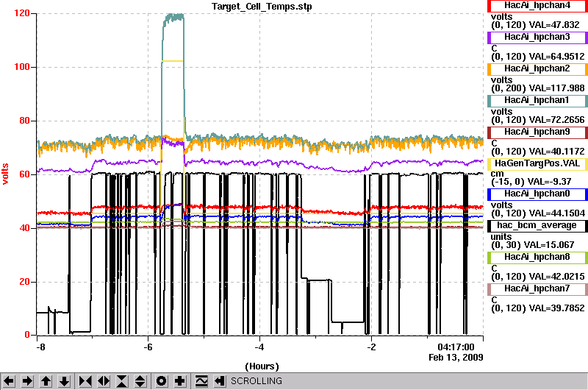Select the HacAi_hpchan8 legend entry
588x390 pixels.
coord(537,257)
